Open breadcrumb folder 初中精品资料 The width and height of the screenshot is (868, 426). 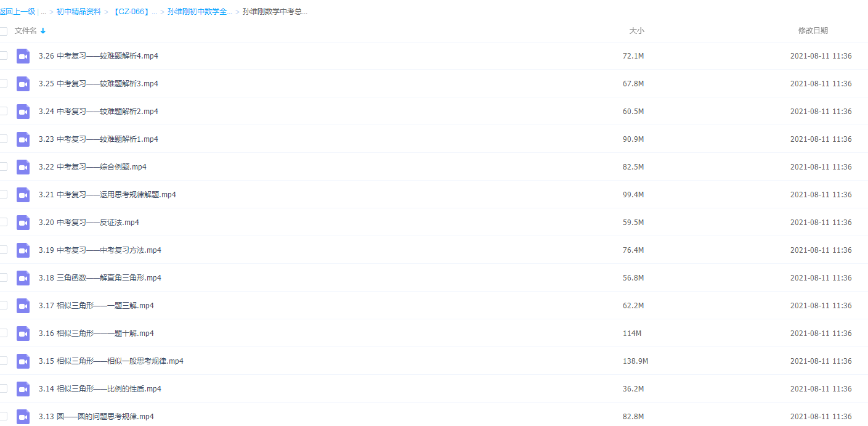tap(79, 12)
